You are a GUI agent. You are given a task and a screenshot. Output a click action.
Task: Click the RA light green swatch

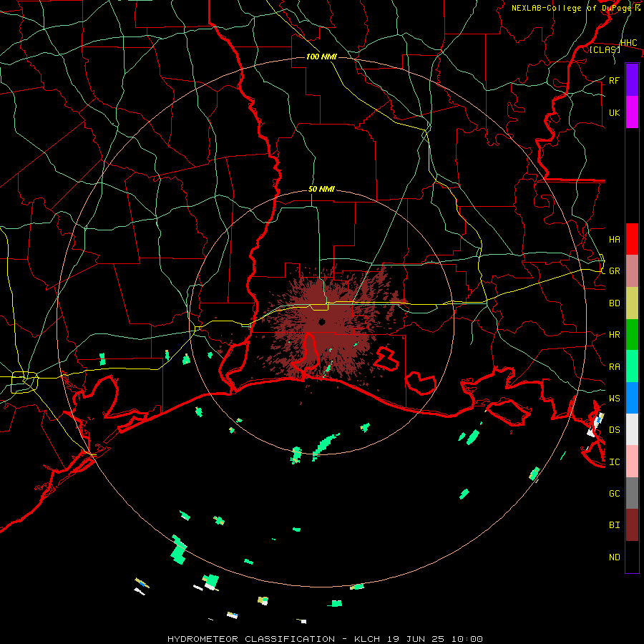pos(632,366)
